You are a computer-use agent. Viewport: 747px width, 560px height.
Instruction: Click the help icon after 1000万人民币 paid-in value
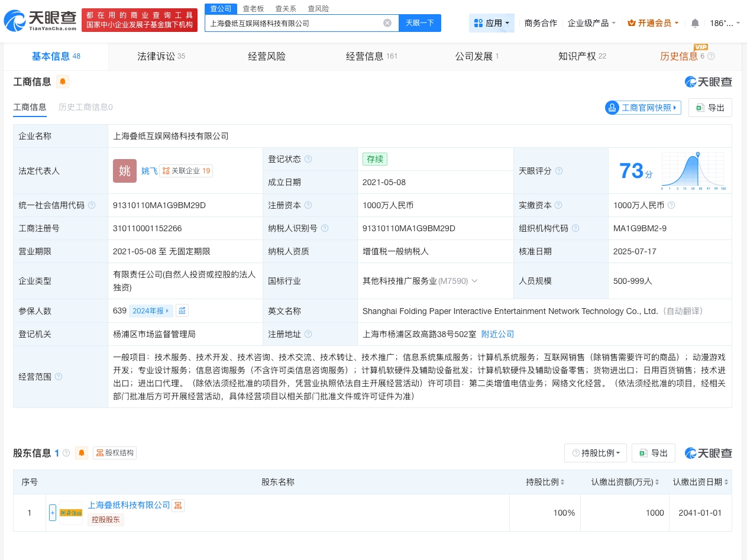pos(671,205)
